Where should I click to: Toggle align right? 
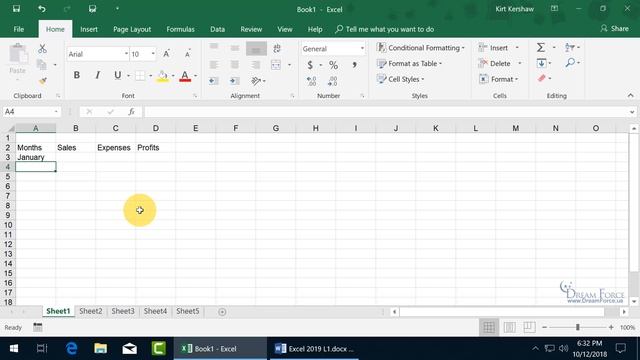[256, 64]
